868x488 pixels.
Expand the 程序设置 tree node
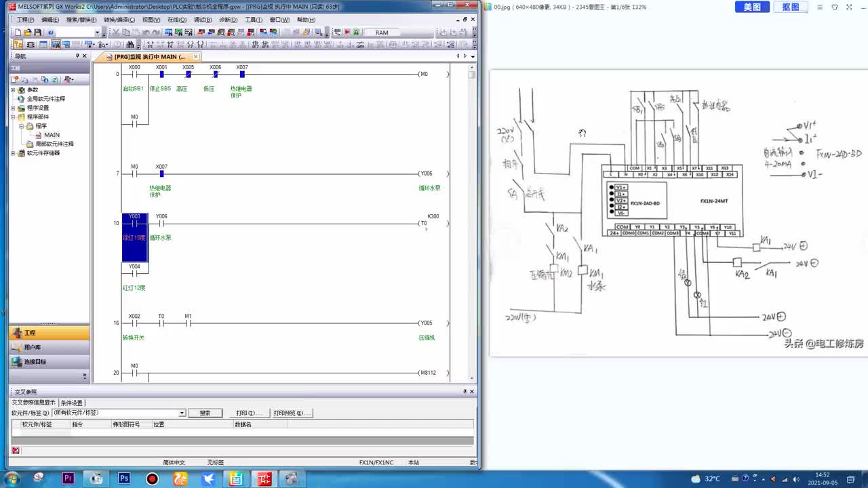click(13, 108)
